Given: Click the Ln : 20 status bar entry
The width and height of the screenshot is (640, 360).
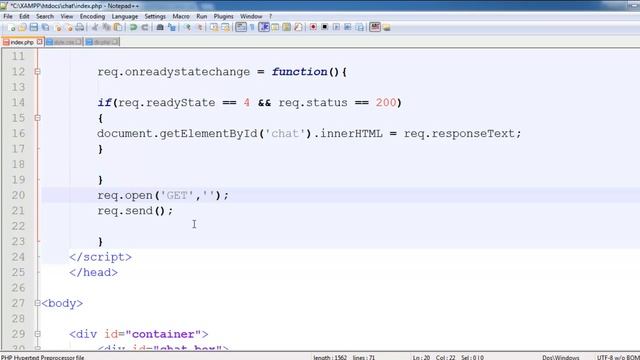Looking at the screenshot, I should point(421,357).
